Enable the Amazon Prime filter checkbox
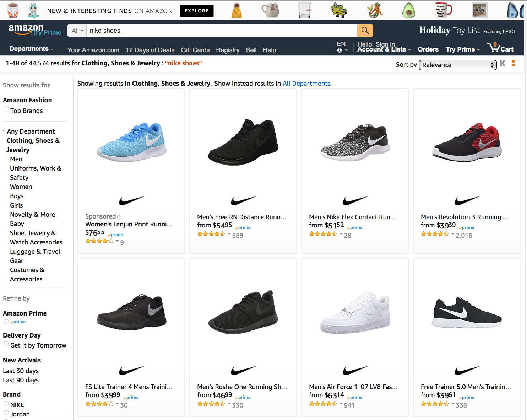 (6, 322)
